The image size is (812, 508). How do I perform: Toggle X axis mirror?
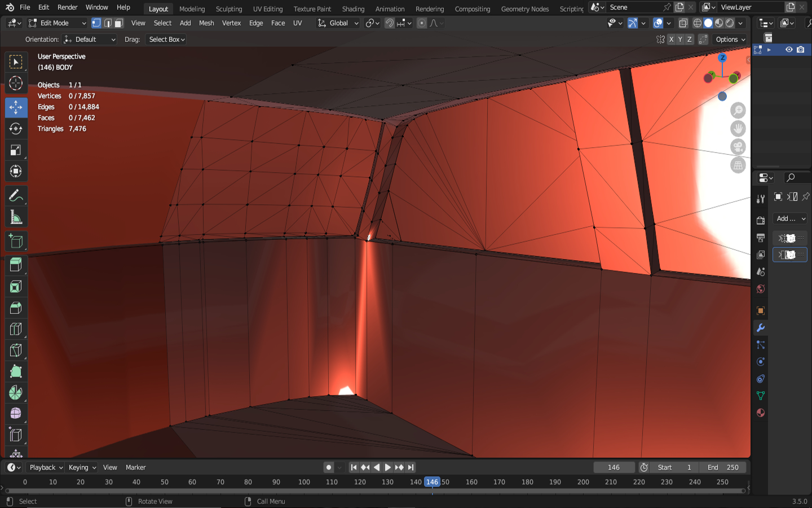click(671, 40)
